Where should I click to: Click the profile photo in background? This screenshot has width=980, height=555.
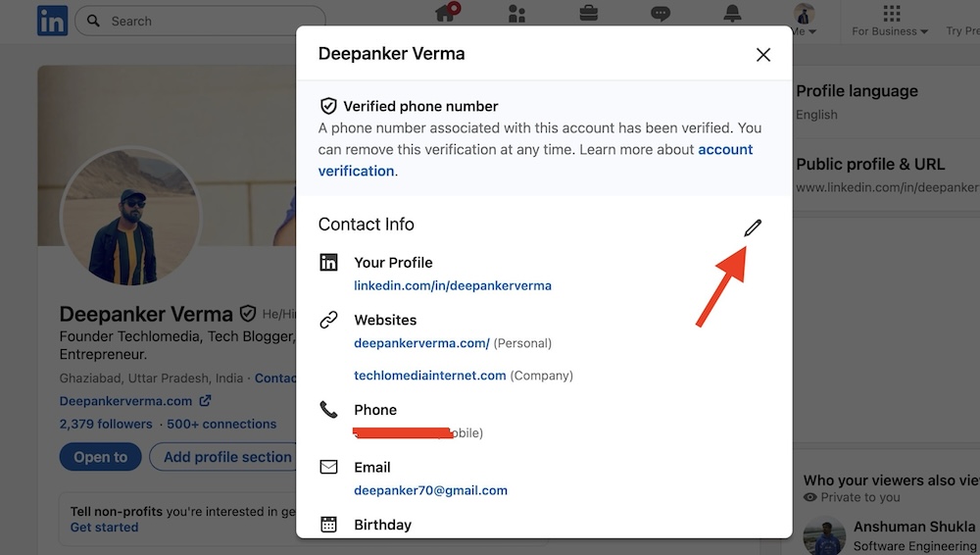point(130,217)
